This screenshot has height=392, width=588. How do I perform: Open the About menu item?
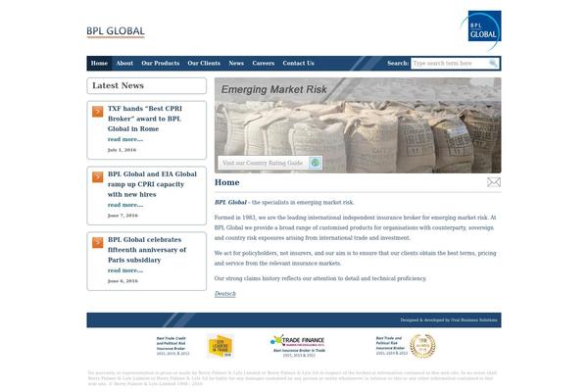pos(124,64)
